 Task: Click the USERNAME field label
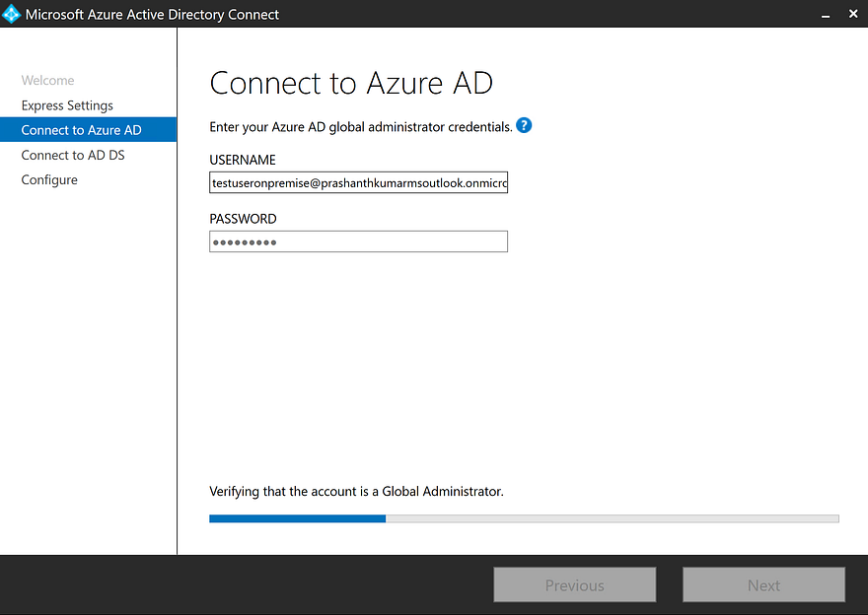point(243,160)
